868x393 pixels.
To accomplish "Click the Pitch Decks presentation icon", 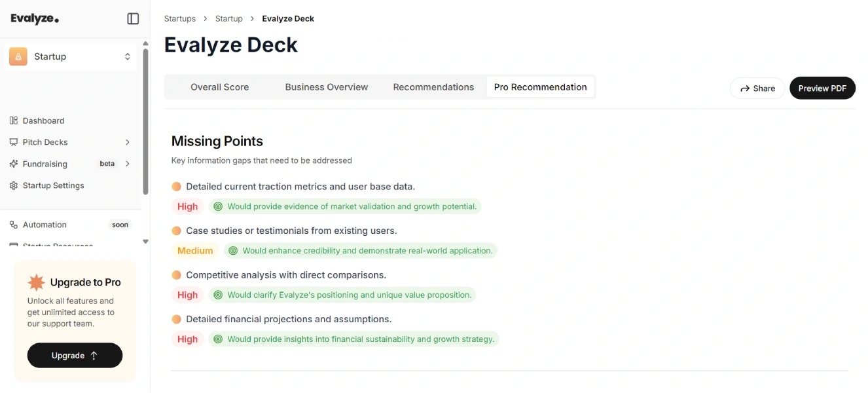I will [14, 142].
